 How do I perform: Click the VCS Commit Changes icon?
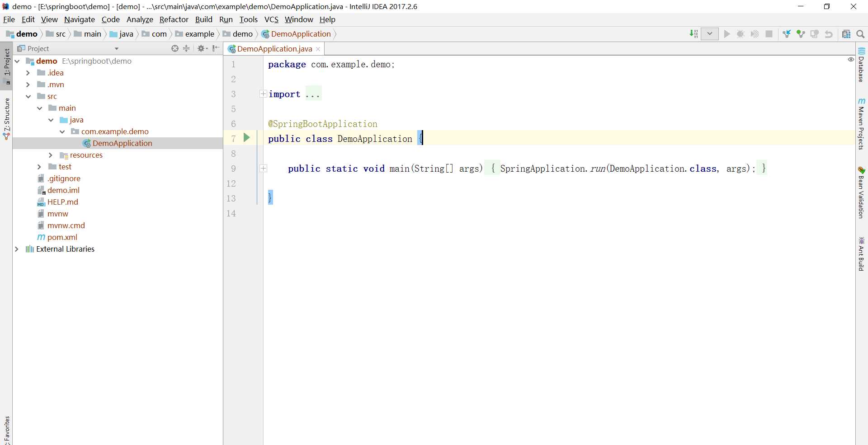click(801, 34)
